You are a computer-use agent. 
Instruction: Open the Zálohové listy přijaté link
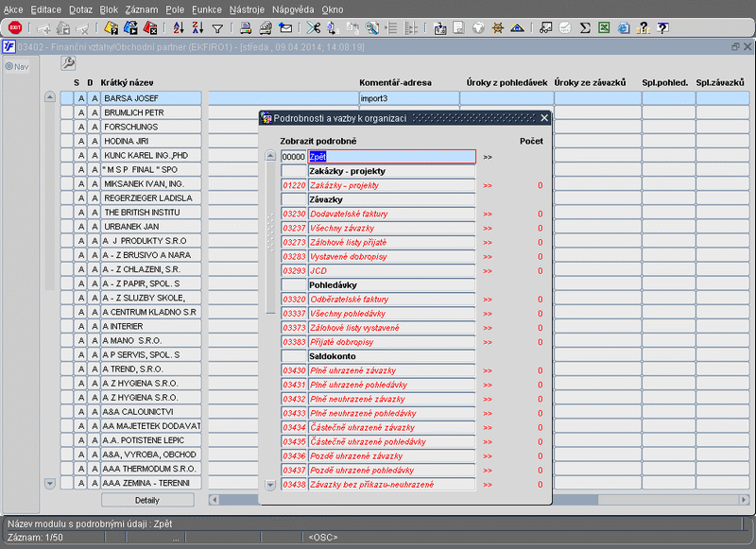(391, 243)
